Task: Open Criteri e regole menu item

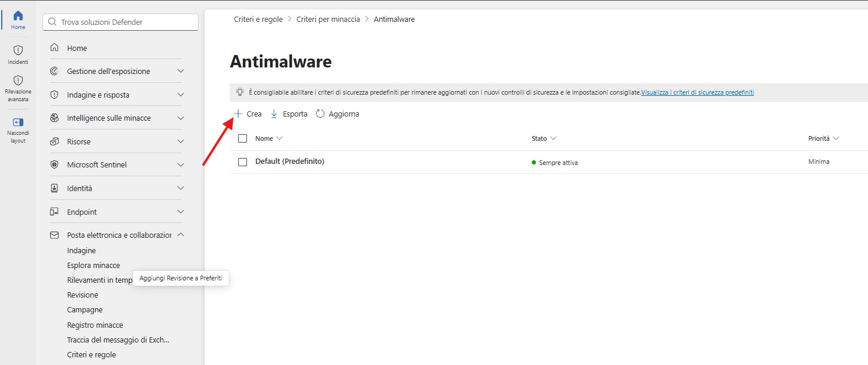Action: tap(92, 355)
